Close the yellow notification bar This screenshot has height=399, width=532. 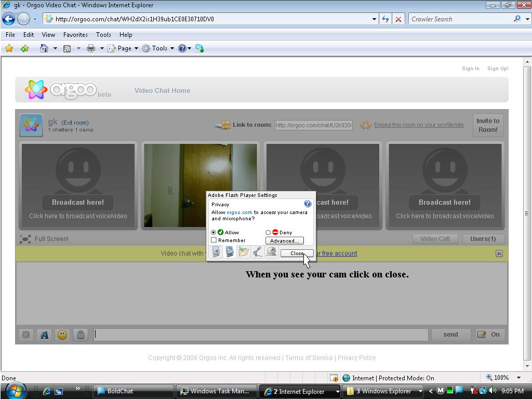point(499,254)
